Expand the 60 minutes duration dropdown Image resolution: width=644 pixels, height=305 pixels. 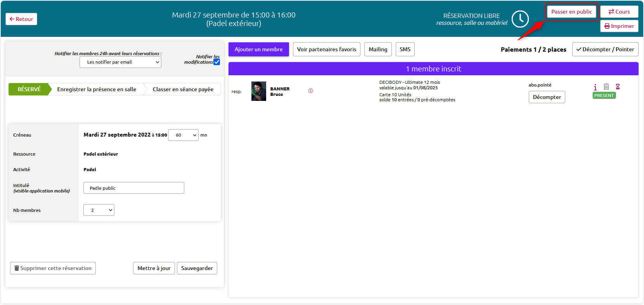click(x=183, y=135)
